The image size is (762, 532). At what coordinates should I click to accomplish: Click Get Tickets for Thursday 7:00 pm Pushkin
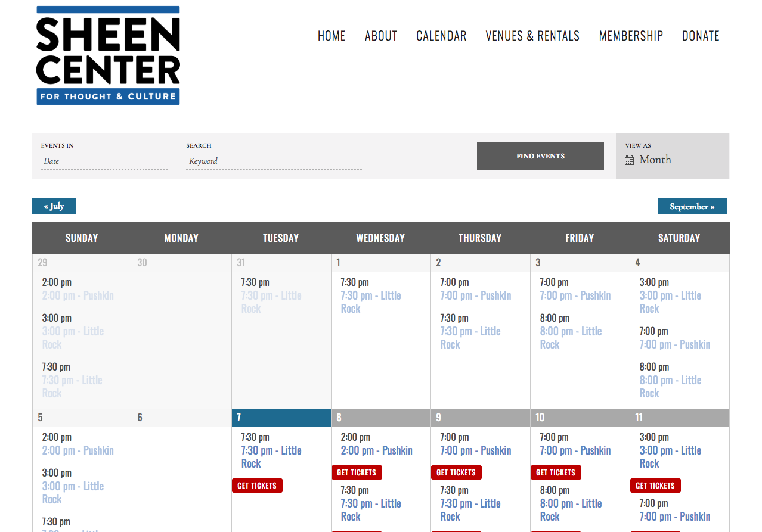(456, 472)
